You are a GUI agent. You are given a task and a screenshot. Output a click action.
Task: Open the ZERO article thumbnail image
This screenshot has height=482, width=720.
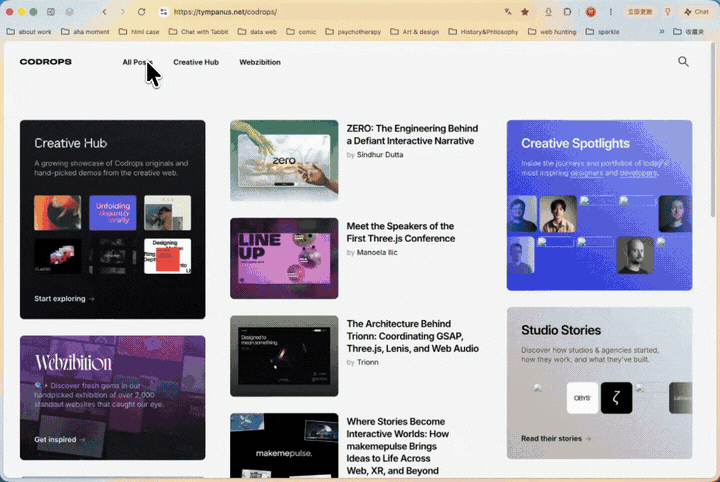[284, 161]
